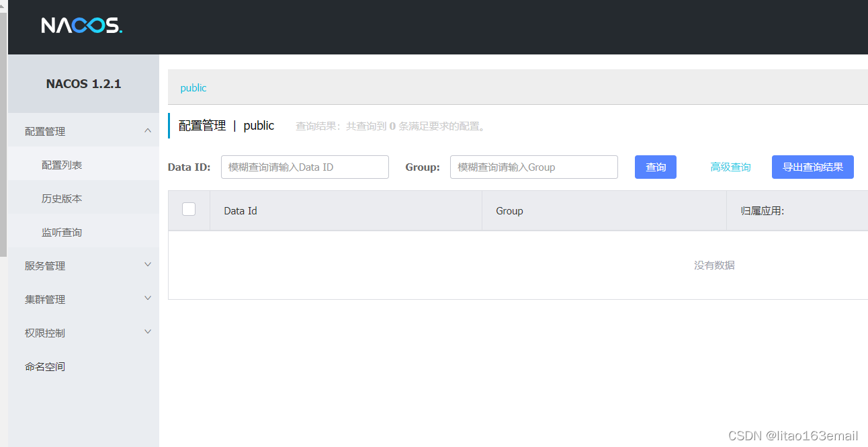Select the checkbox in the table header

[189, 209]
